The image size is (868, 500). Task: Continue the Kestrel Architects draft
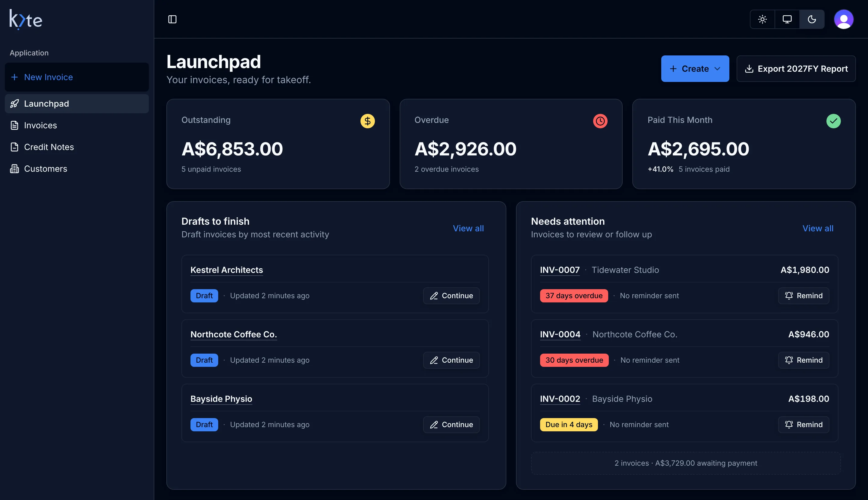tap(451, 296)
